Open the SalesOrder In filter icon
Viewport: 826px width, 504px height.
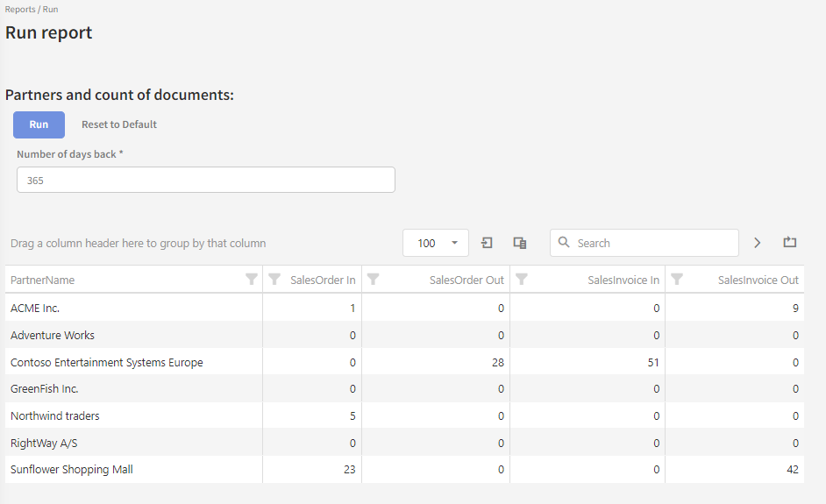point(274,280)
